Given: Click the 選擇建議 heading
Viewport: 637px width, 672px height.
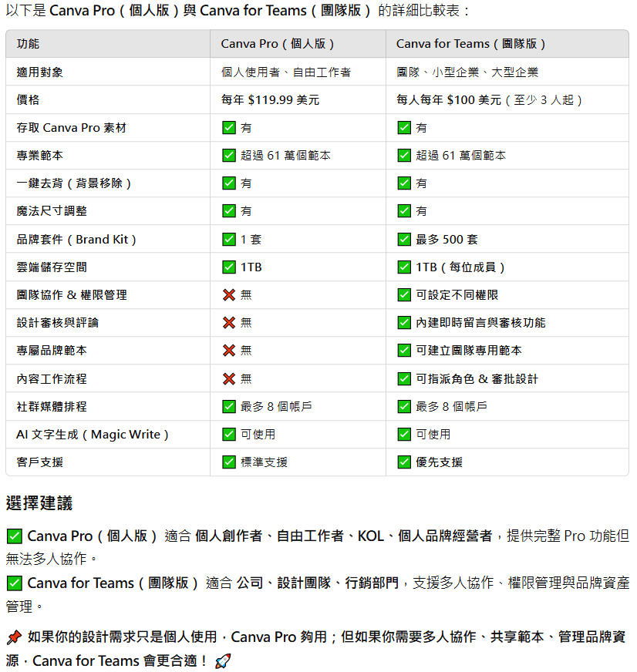Looking at the screenshot, I should (39, 504).
